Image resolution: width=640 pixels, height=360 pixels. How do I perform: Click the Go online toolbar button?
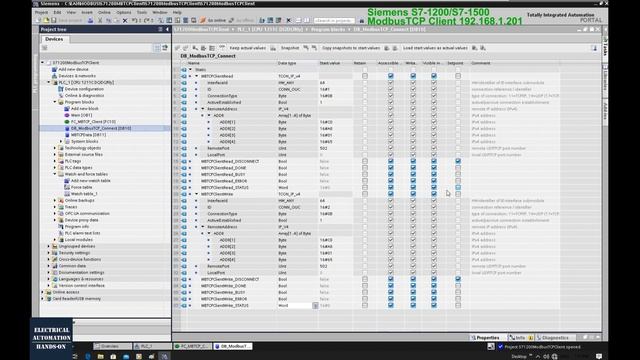point(213,20)
